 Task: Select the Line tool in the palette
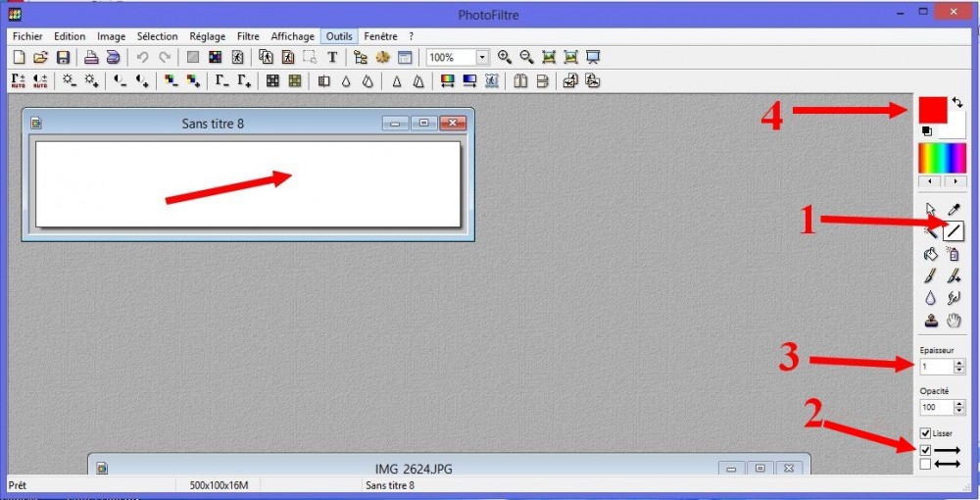click(954, 231)
